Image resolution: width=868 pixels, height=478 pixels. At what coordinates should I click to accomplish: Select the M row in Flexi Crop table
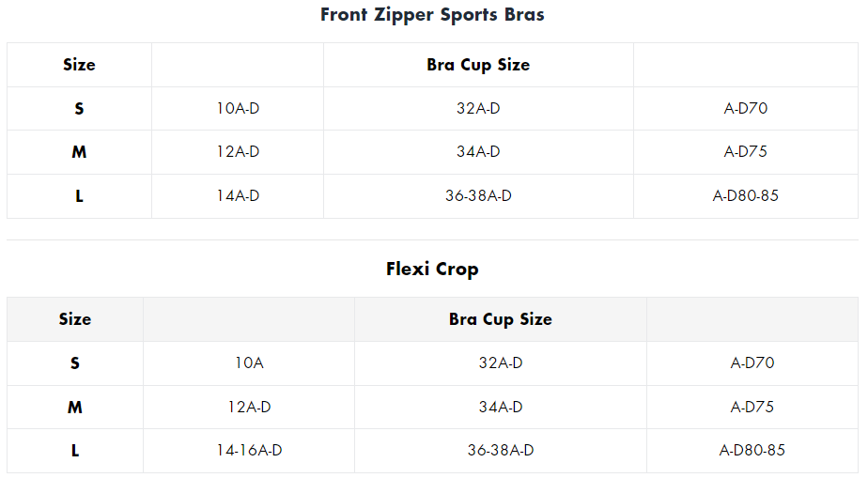(x=432, y=408)
